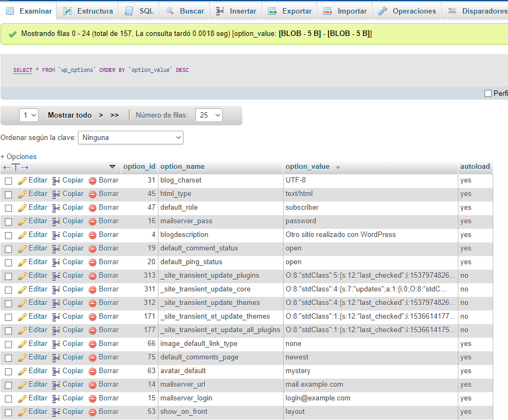The height and width of the screenshot is (420, 508).
Task: Click the Mostrar todo button
Action: [70, 115]
